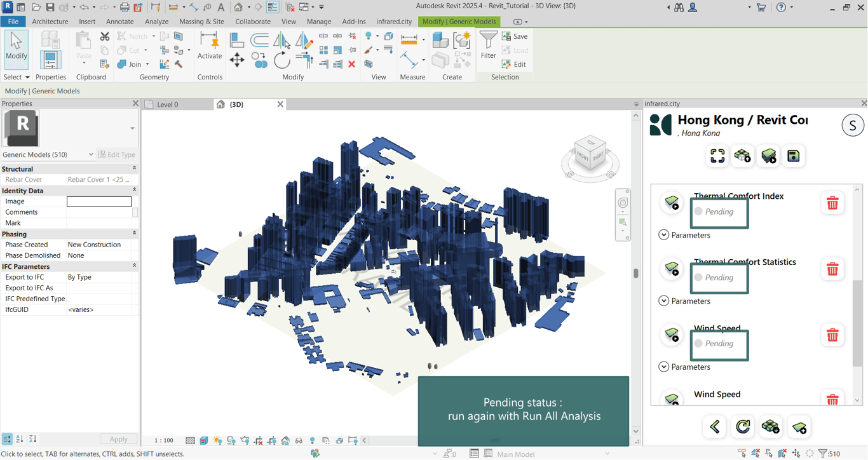Open the infrared.city ribbon tab
The image size is (868, 460).
click(x=394, y=22)
